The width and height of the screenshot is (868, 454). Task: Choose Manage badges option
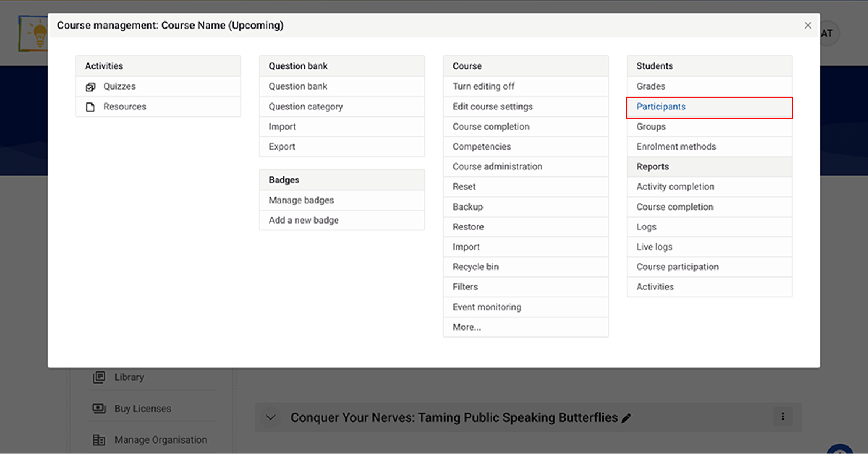pyautogui.click(x=342, y=200)
